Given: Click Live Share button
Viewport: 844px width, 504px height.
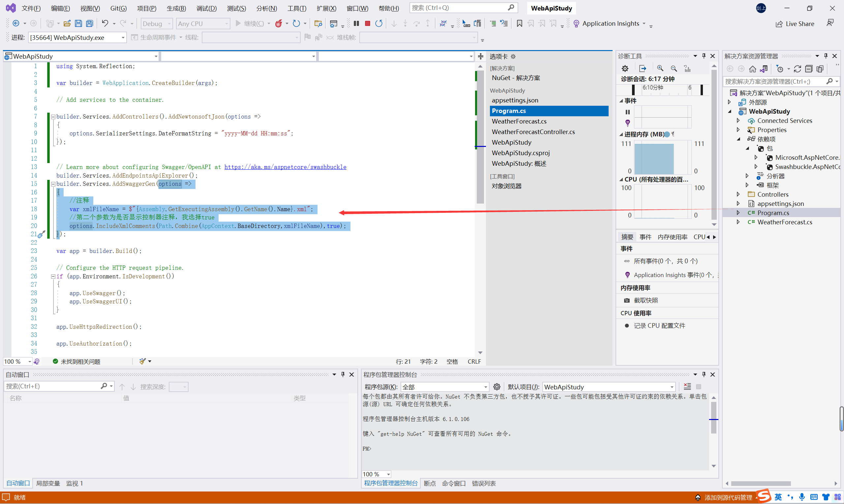Looking at the screenshot, I should (x=795, y=24).
